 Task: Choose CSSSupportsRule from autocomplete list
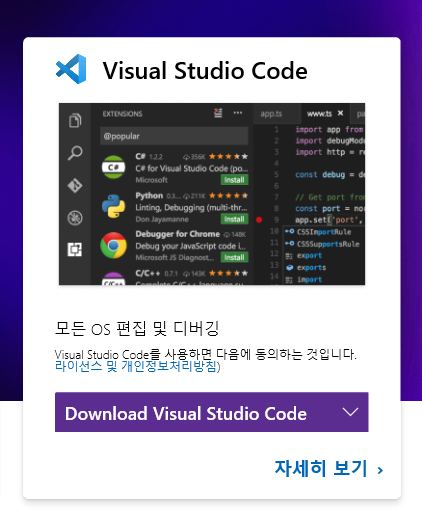click(x=323, y=244)
